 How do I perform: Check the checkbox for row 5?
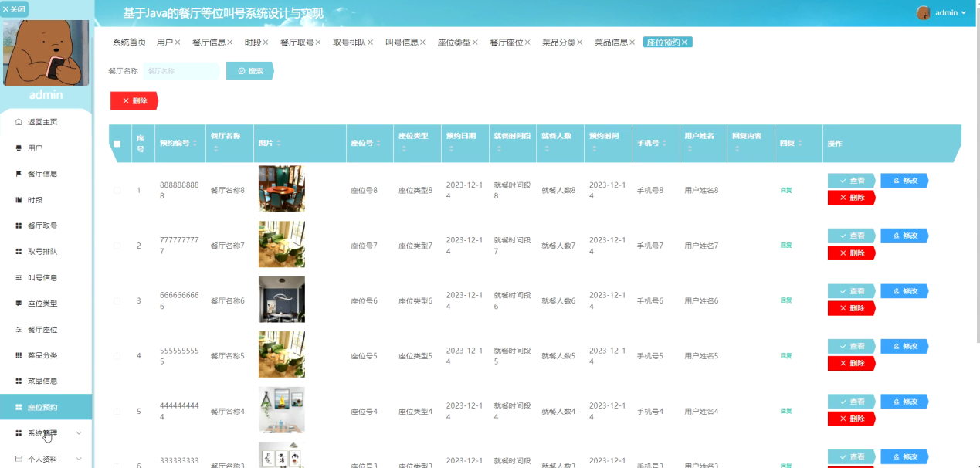(x=117, y=412)
